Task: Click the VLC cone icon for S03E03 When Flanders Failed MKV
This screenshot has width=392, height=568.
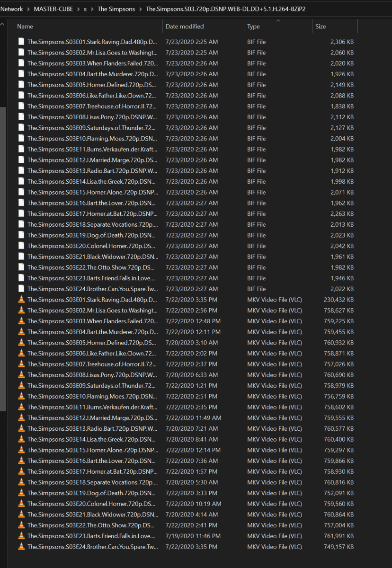Action: (x=21, y=321)
